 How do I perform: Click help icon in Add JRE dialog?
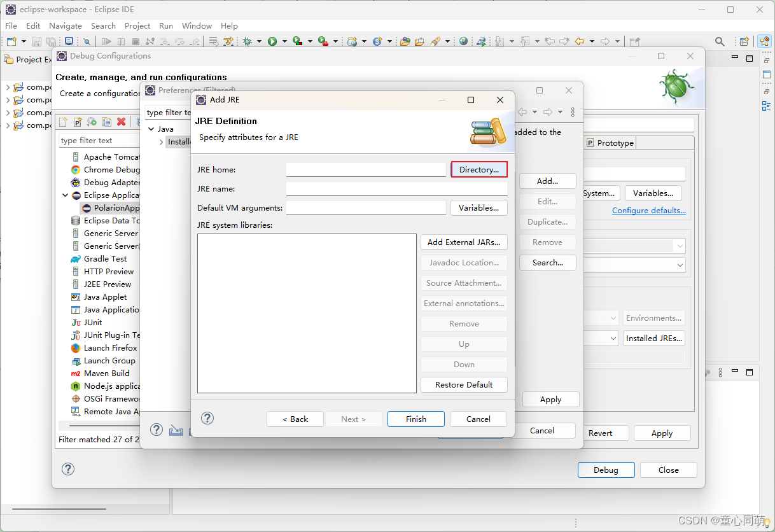pyautogui.click(x=207, y=418)
